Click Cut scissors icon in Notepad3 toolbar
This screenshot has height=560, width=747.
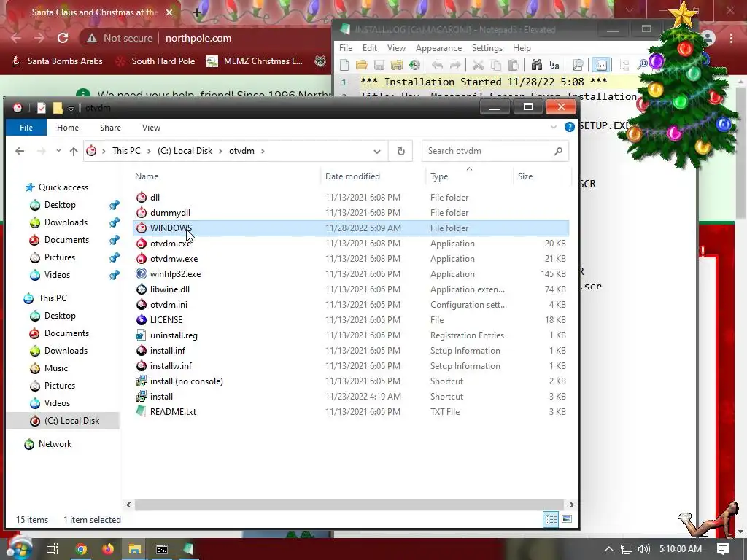[x=478, y=65]
